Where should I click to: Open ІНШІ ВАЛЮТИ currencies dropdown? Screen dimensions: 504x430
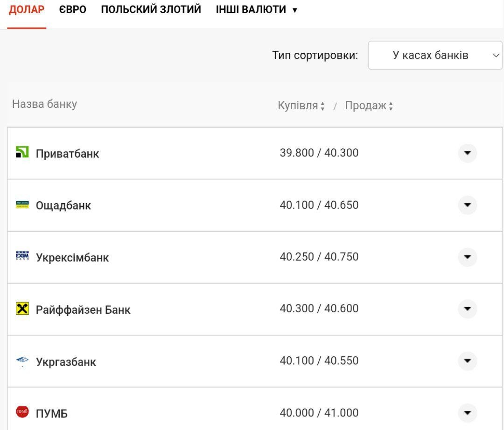256,10
